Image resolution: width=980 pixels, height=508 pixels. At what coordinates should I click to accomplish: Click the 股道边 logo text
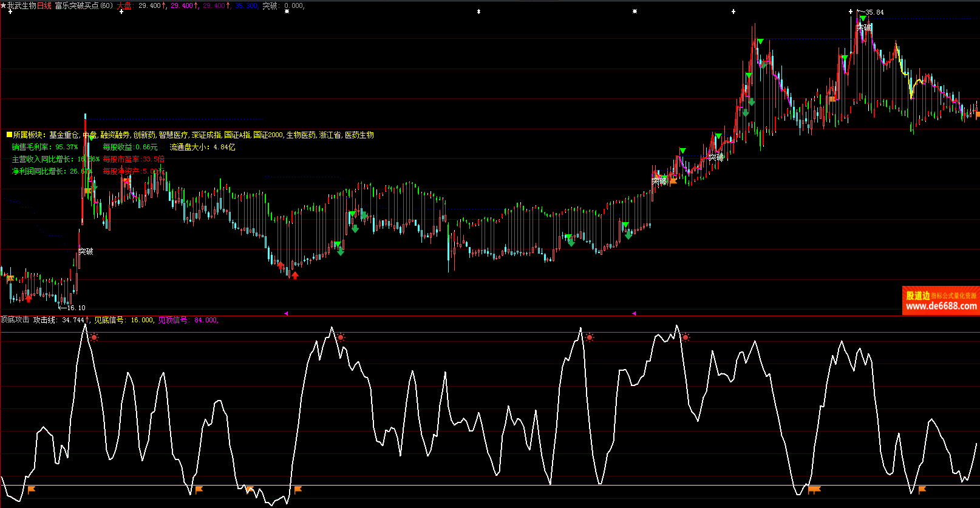[918, 296]
